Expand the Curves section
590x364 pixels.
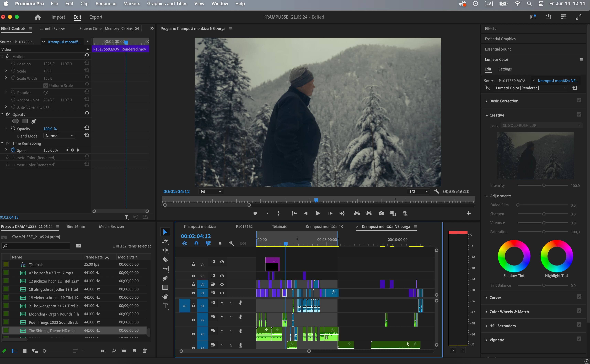coord(495,297)
